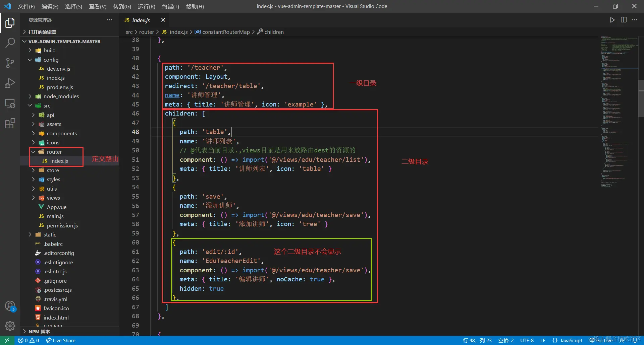Open the Search view icon
Image resolution: width=644 pixels, height=345 pixels.
click(10, 43)
